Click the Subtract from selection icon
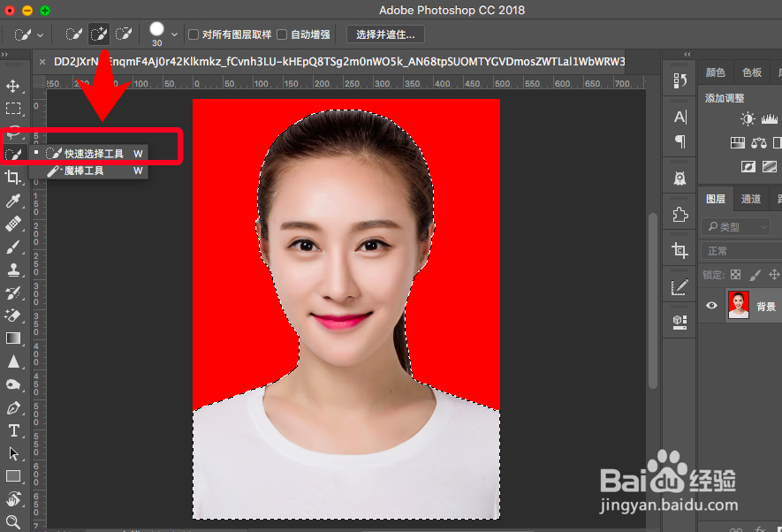This screenshot has width=782, height=532. pyautogui.click(x=124, y=34)
